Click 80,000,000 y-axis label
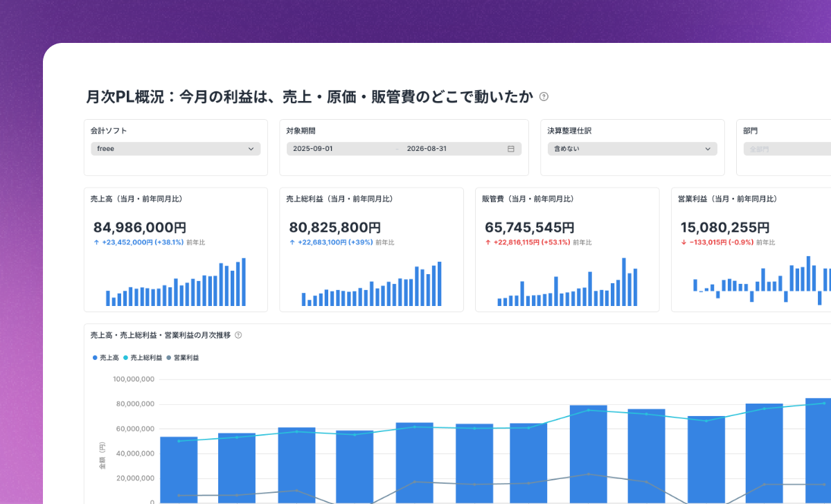Viewport: 831px width, 504px height. coord(134,404)
